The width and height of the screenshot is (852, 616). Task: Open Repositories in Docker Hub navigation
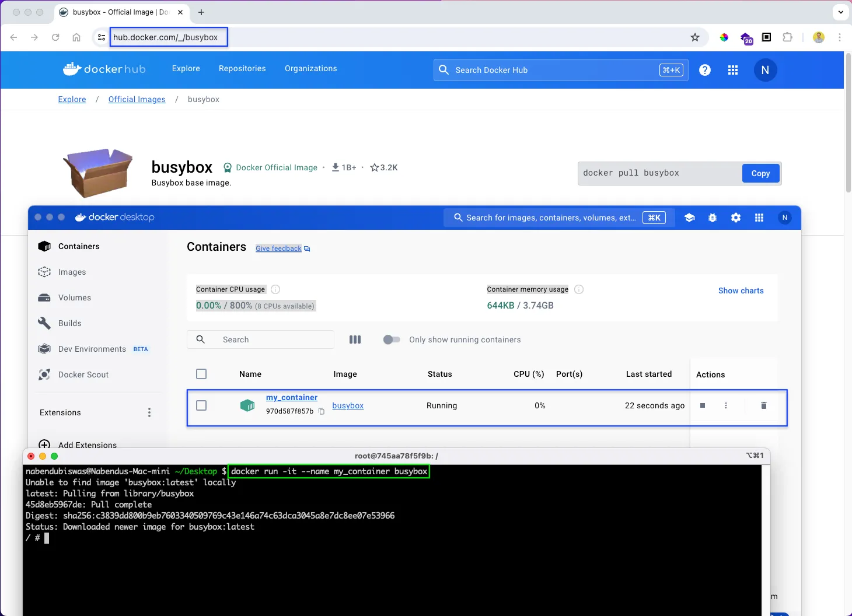pos(242,68)
